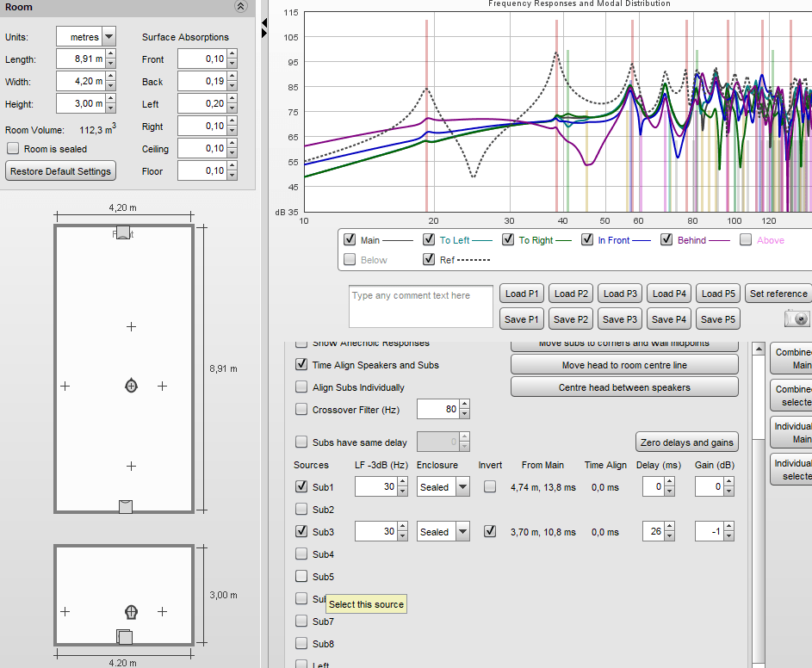Toggle the Main trace checkbox
Image resolution: width=812 pixels, height=668 pixels.
pyautogui.click(x=350, y=239)
